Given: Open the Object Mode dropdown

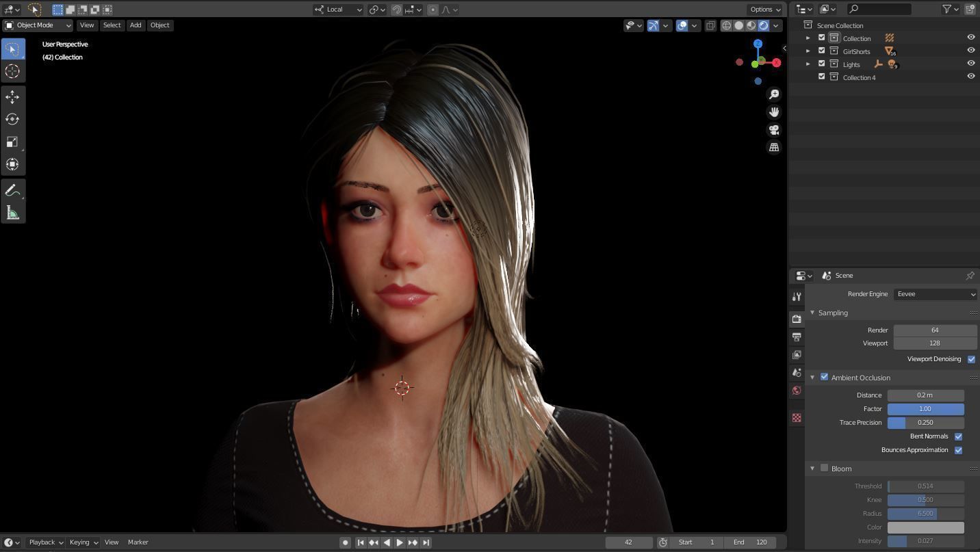Looking at the screenshot, I should 38,25.
